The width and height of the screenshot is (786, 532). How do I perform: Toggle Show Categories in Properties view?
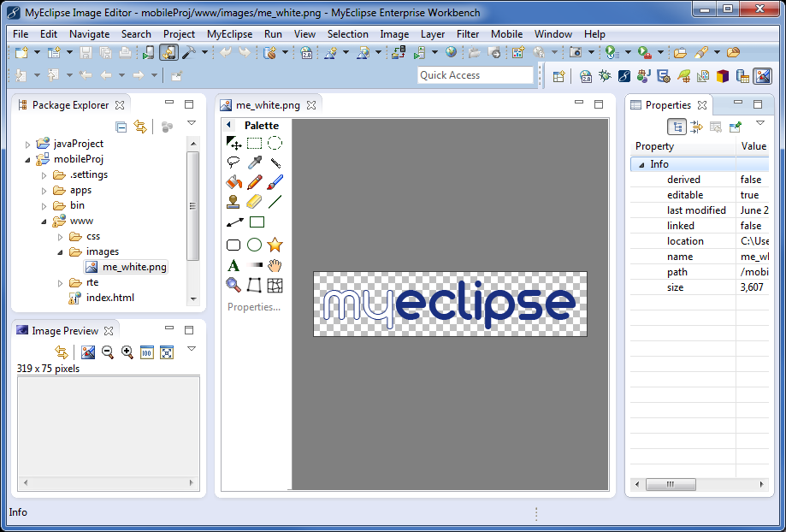pos(677,127)
